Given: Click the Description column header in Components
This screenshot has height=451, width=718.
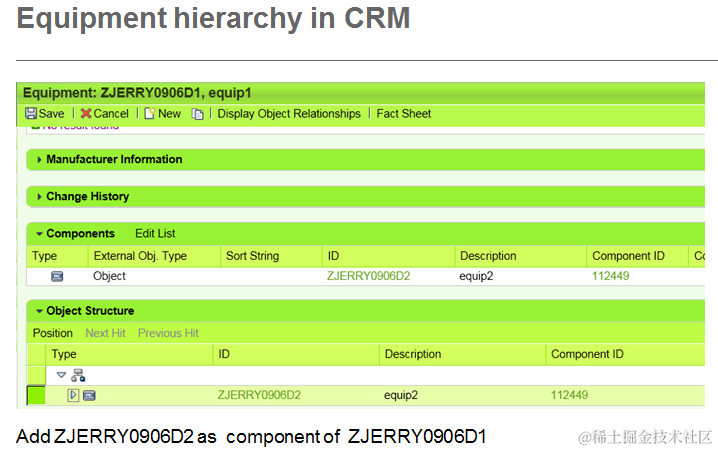Looking at the screenshot, I should pyautogui.click(x=521, y=256).
